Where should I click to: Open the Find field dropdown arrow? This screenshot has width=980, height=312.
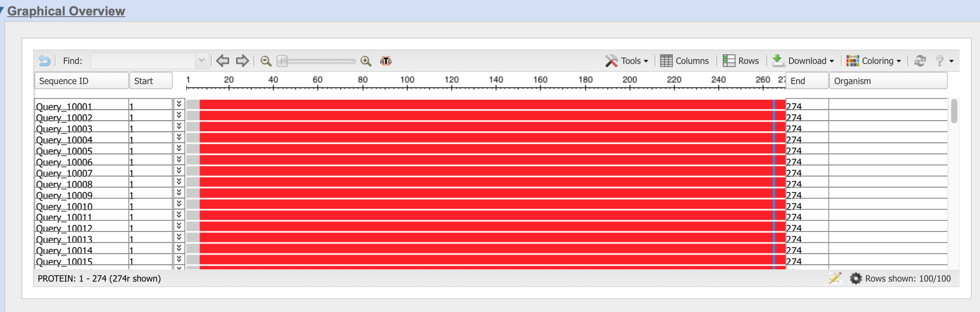202,61
